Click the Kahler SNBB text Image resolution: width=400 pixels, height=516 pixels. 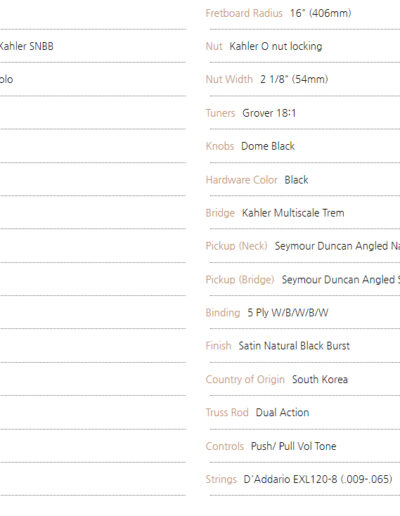[26, 46]
